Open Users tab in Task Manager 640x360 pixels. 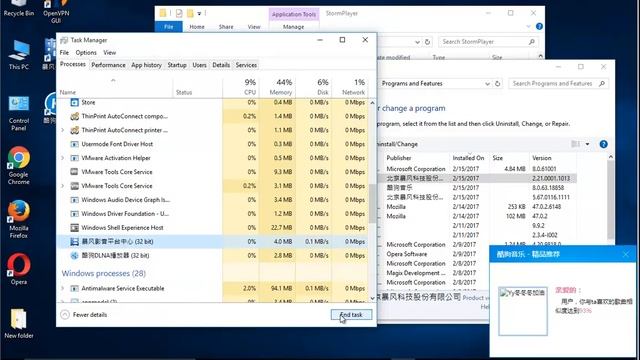(199, 65)
